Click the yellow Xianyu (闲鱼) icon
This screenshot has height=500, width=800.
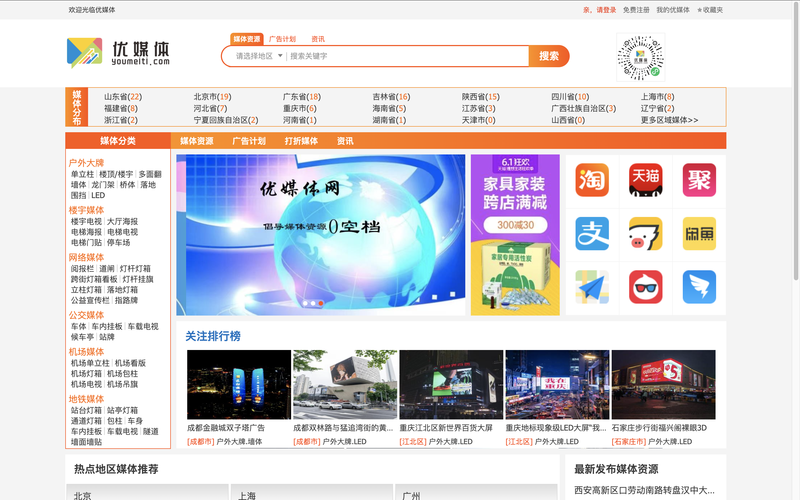point(699,234)
